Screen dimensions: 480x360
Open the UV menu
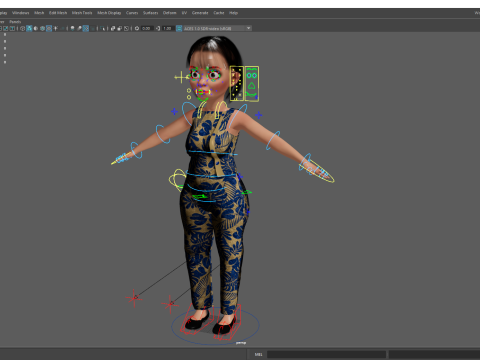[184, 13]
